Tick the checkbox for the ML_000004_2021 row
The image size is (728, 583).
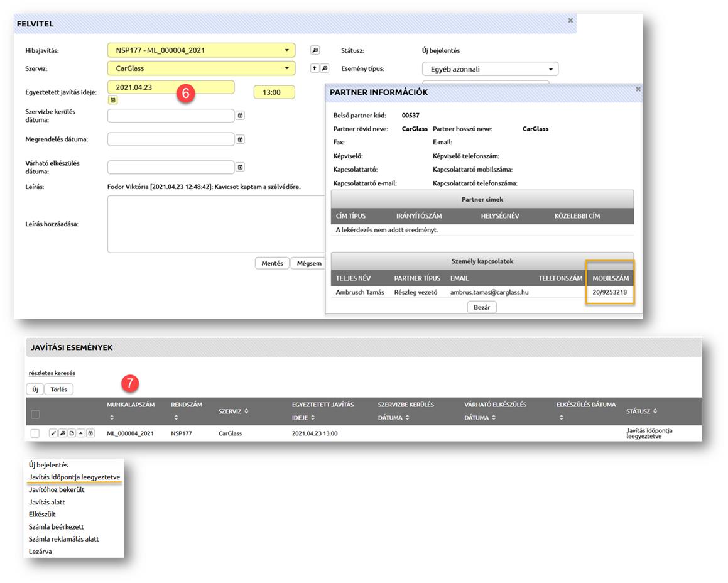pos(35,433)
